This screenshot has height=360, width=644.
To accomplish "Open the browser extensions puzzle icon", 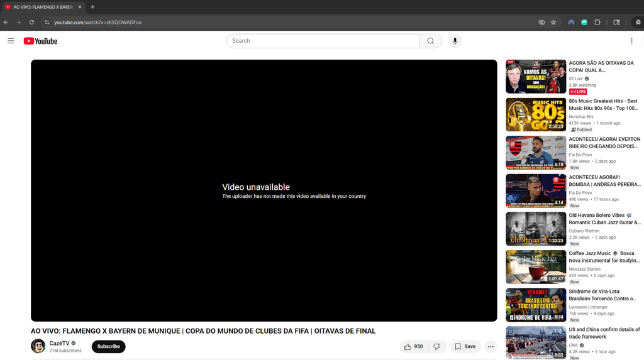I will point(597,22).
